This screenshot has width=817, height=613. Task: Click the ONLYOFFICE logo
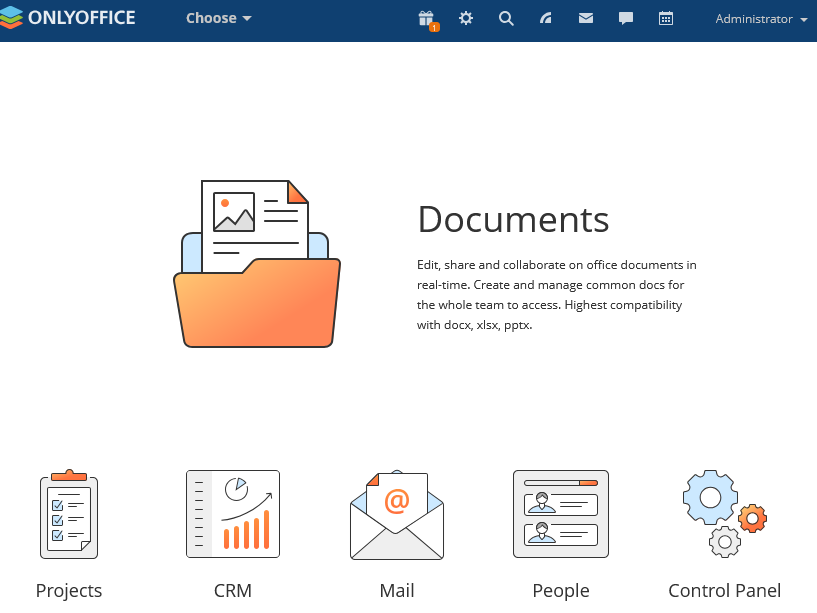tap(68, 19)
